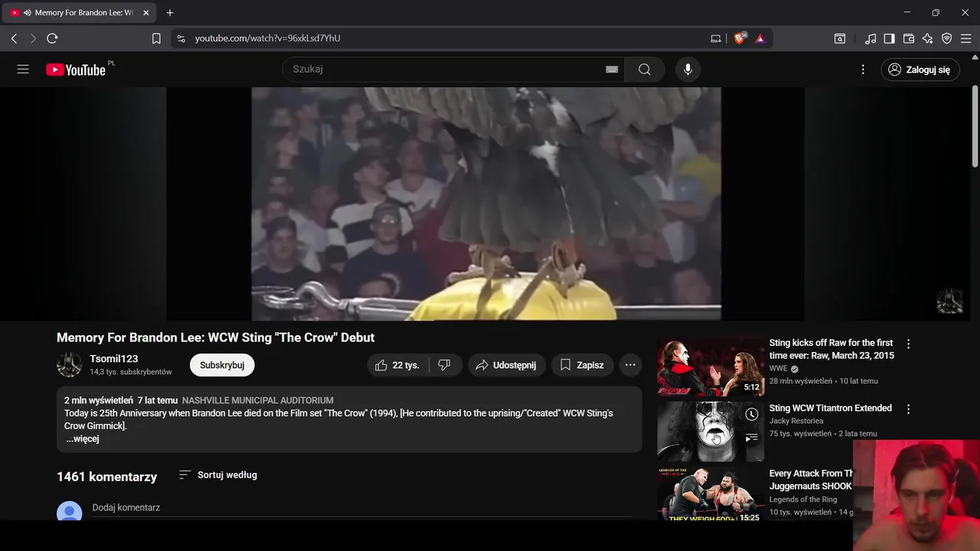Open Tsomil123 channel name link
Viewport: 980px width, 551px height.
[x=114, y=359]
